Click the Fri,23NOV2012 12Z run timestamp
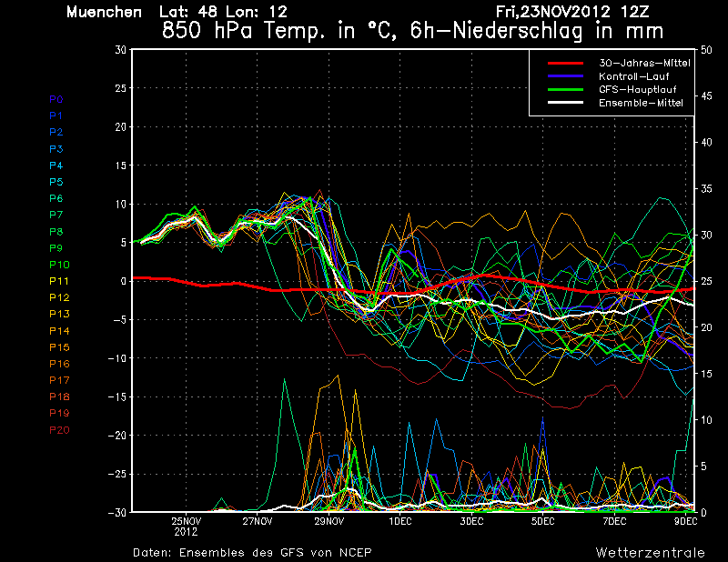This screenshot has width=728, height=562. pos(572,12)
